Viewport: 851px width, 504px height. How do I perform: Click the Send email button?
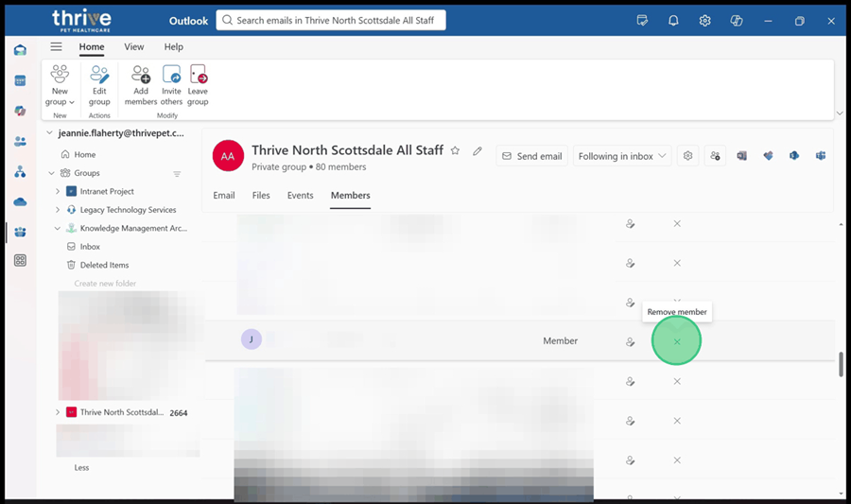(530, 156)
